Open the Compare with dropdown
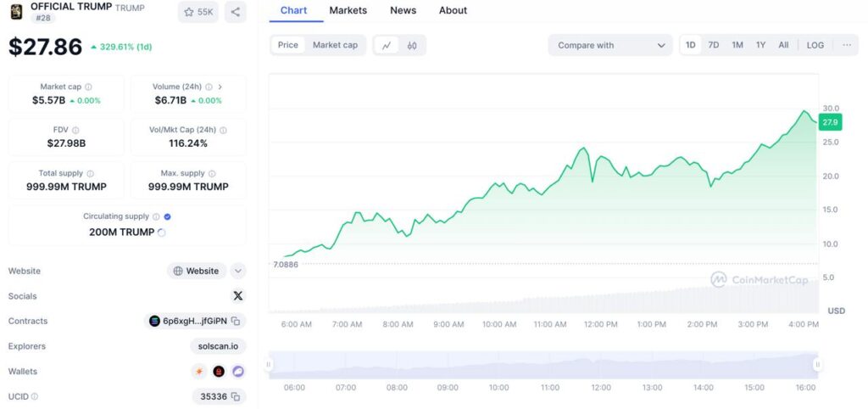Screen dimensions: 868x409 pyautogui.click(x=610, y=45)
